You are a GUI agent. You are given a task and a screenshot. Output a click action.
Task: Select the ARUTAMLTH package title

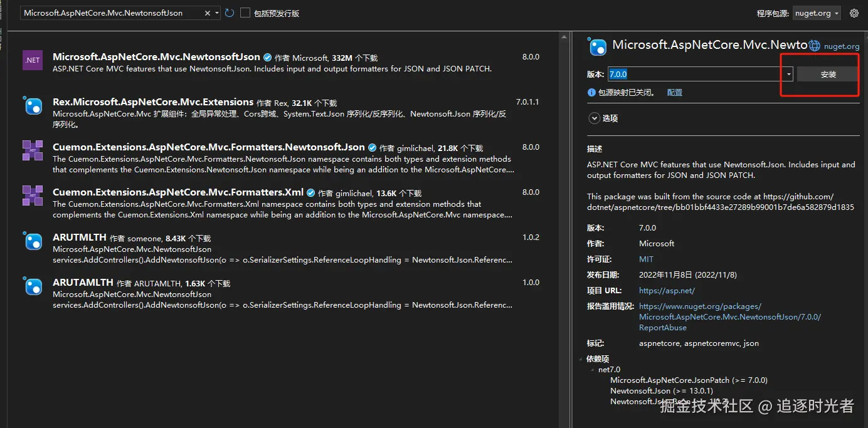[83, 283]
